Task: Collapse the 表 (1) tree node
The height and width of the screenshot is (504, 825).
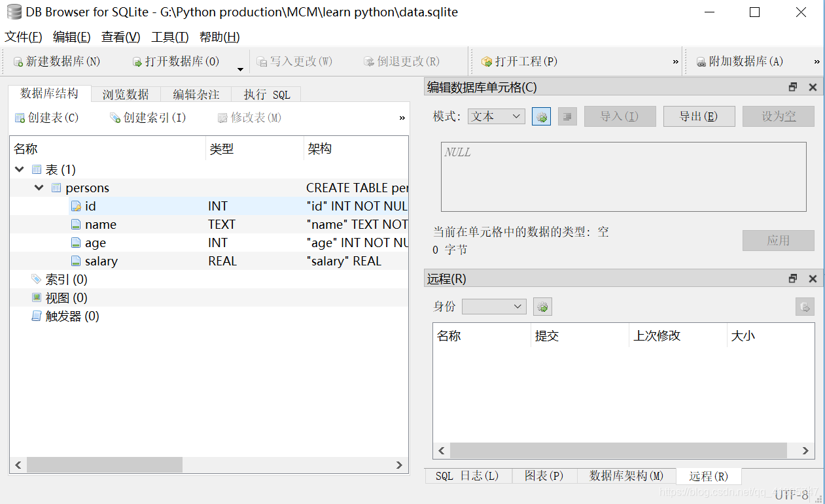Action: point(19,169)
